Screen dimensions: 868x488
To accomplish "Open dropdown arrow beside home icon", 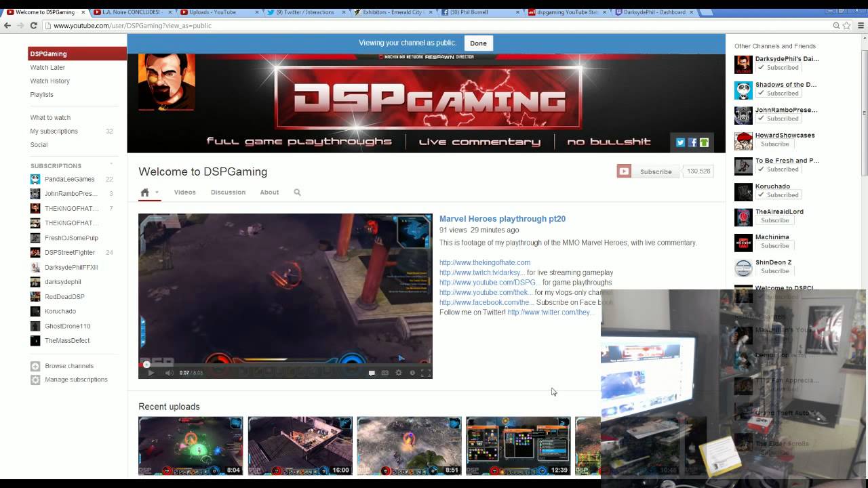I will (x=157, y=192).
